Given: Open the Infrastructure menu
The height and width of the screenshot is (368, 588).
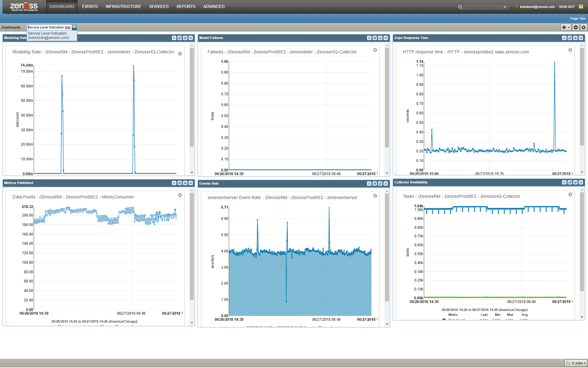Looking at the screenshot, I should coord(123,6).
